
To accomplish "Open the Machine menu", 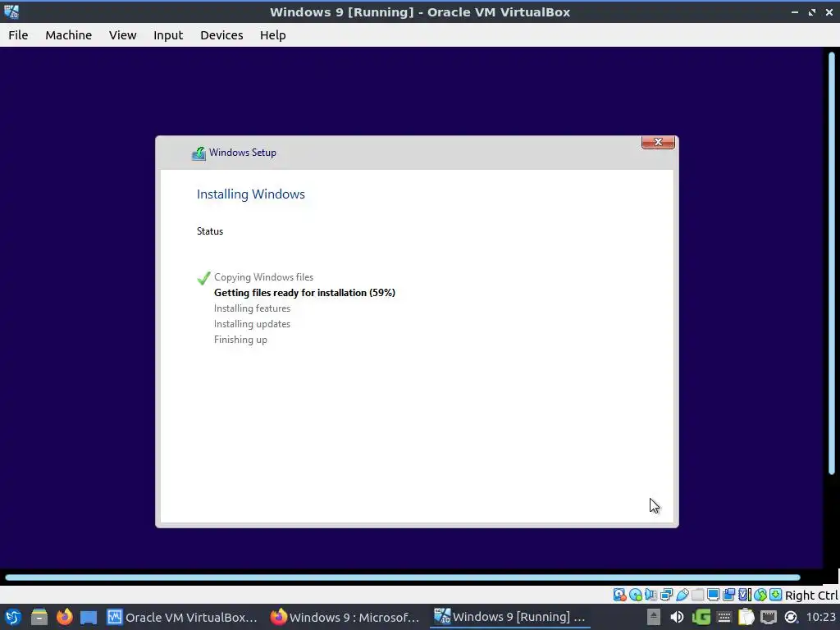I will click(69, 34).
